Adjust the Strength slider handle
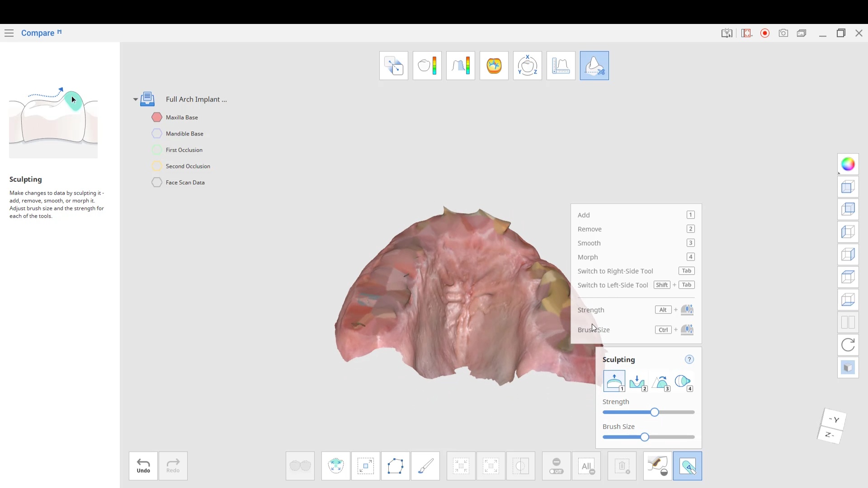The height and width of the screenshot is (488, 868). 654,412
